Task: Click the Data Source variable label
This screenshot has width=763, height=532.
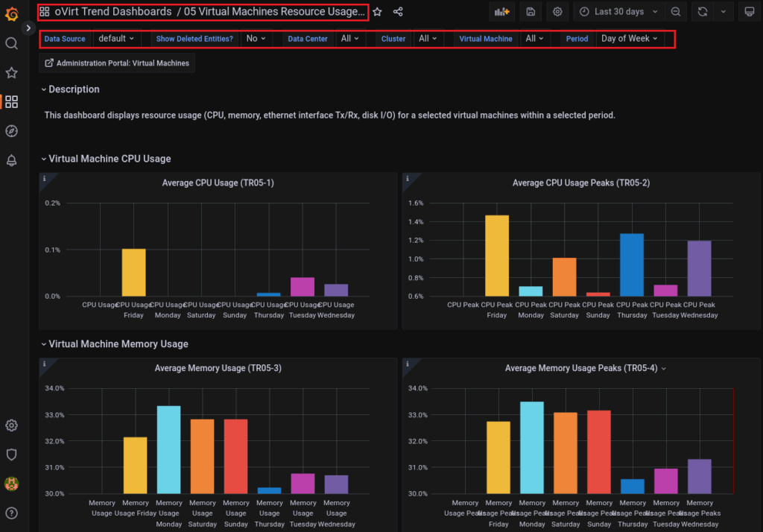Action: (x=65, y=39)
